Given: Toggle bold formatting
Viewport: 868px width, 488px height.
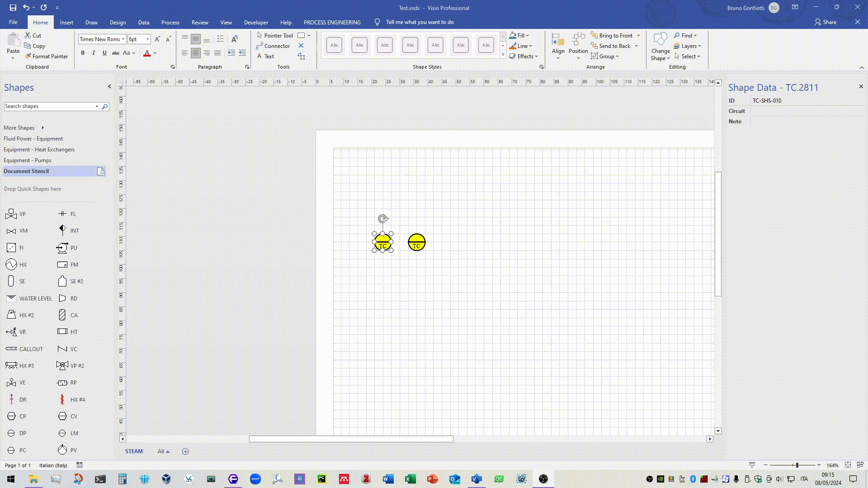Looking at the screenshot, I should (83, 53).
